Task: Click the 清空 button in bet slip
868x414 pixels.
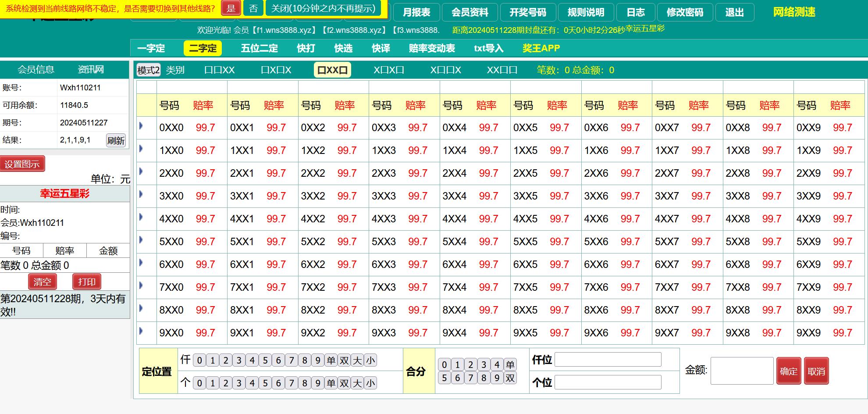Action: click(x=43, y=282)
